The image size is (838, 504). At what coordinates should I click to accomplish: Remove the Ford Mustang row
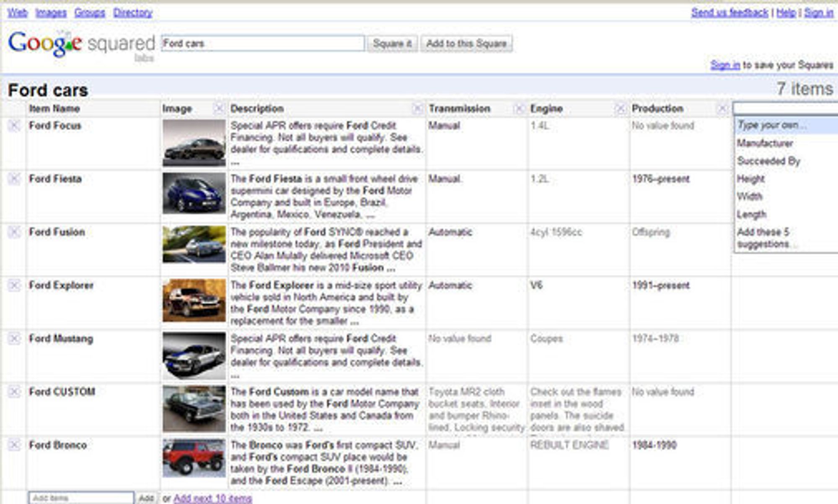point(14,339)
